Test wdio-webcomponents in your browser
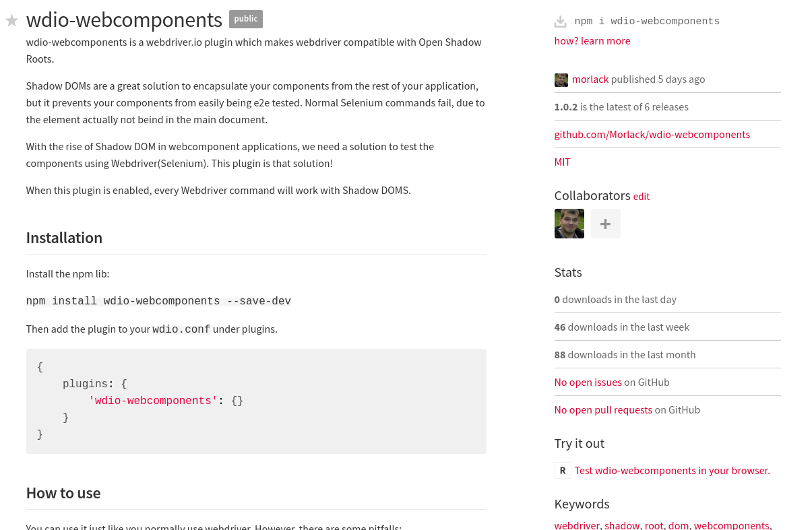Viewport: 812px width, 530px height. point(673,471)
